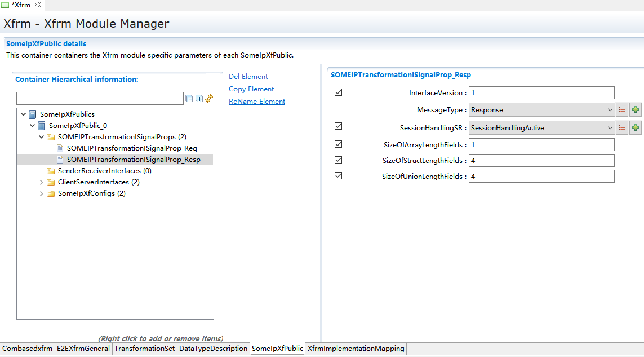The width and height of the screenshot is (644, 357).
Task: Click the collapse all tree icon
Action: [189, 99]
